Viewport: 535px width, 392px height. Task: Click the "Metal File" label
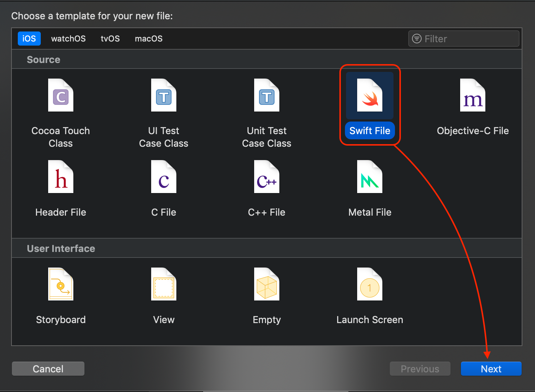(370, 212)
